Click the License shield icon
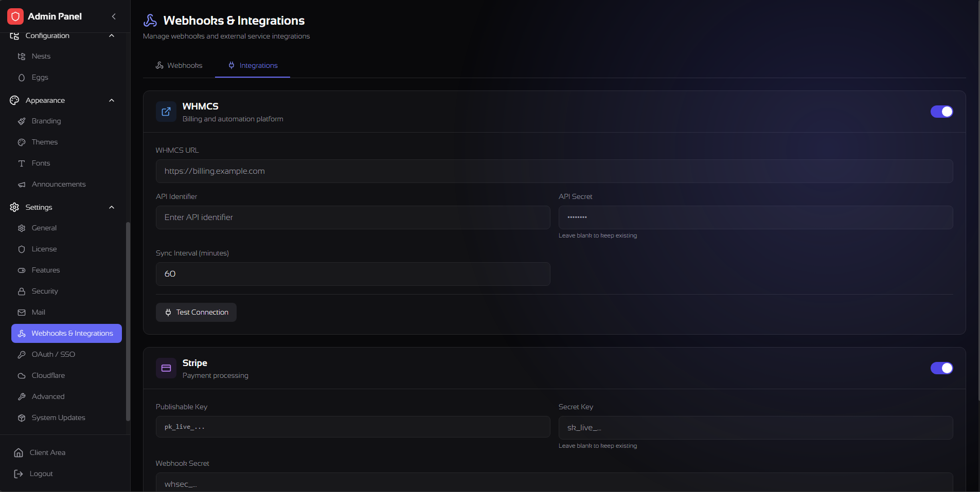Viewport: 980px width, 492px height. [x=22, y=249]
